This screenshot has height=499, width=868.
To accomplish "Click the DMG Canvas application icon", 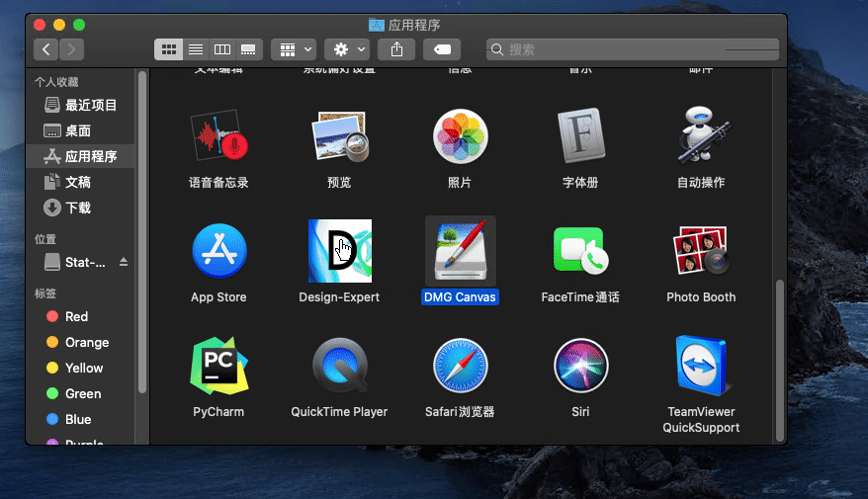I will tap(461, 250).
